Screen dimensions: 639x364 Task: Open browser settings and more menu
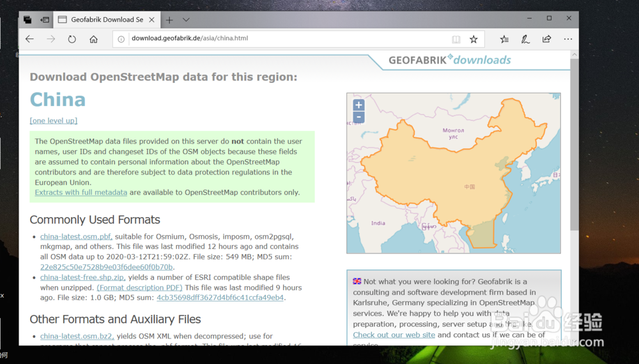tap(567, 39)
